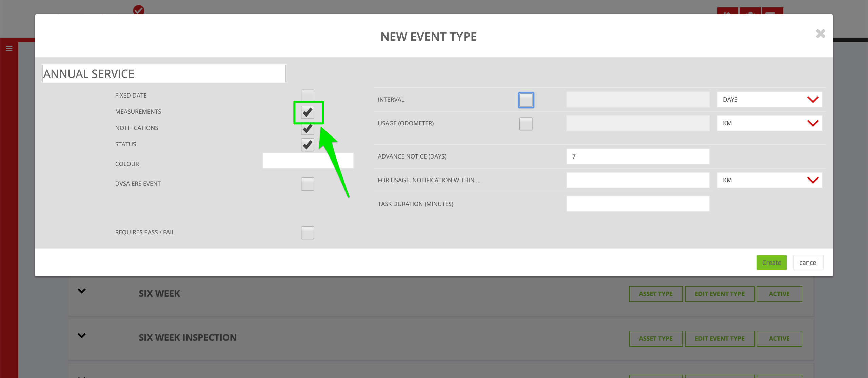Image resolution: width=868 pixels, height=378 pixels.
Task: Click the REQUIRES PASS / FAIL label
Action: pyautogui.click(x=145, y=232)
